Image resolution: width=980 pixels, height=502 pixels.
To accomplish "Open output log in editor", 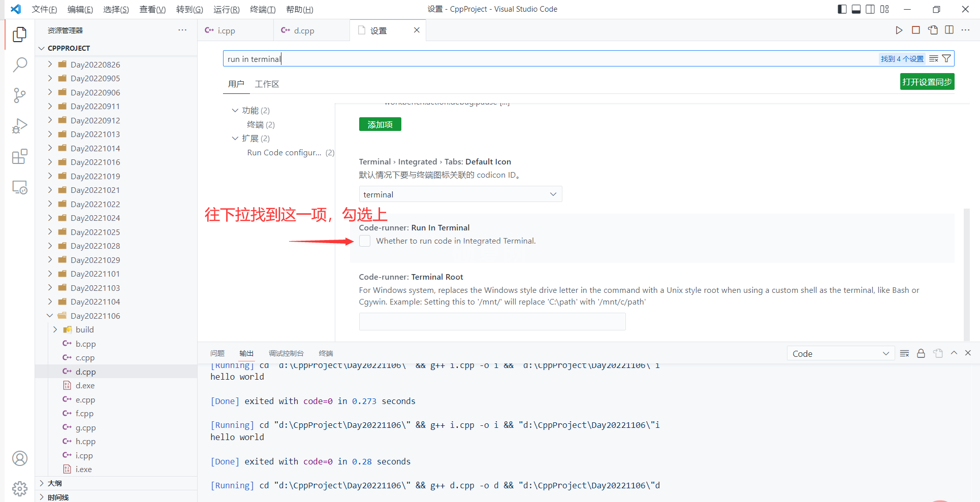I will click(x=938, y=353).
